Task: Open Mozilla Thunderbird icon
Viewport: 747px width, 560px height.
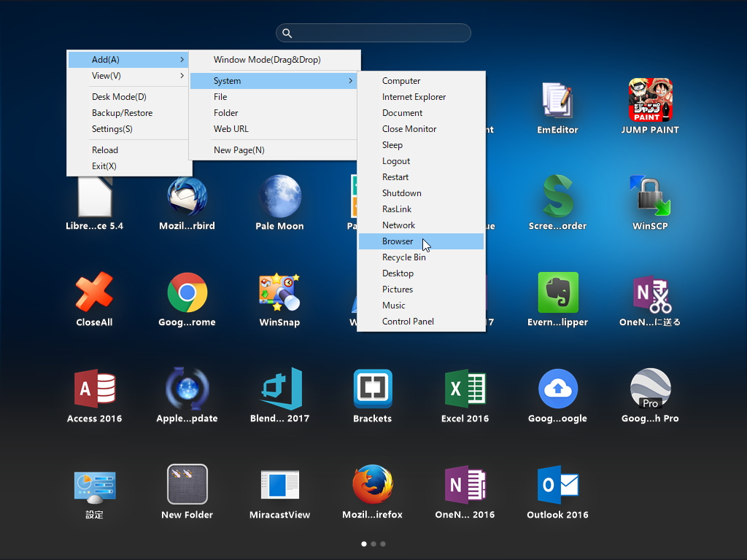Action: pyautogui.click(x=187, y=196)
